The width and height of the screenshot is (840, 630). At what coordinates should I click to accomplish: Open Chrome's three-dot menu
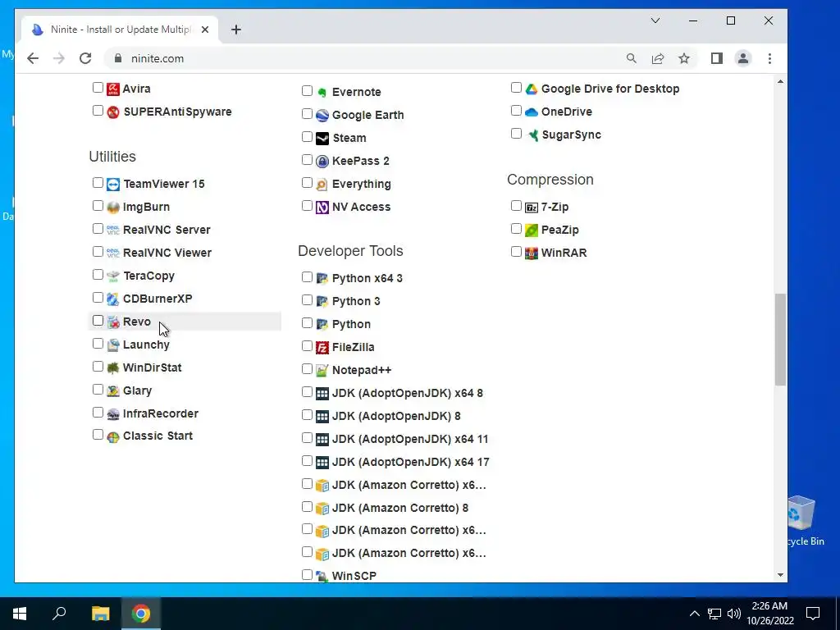(769, 58)
